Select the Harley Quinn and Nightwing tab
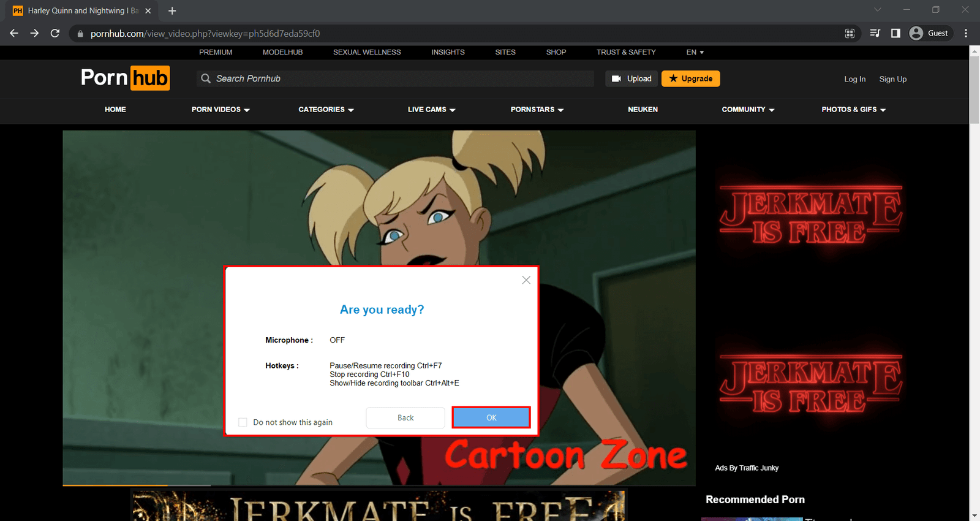980x521 pixels. tap(83, 11)
